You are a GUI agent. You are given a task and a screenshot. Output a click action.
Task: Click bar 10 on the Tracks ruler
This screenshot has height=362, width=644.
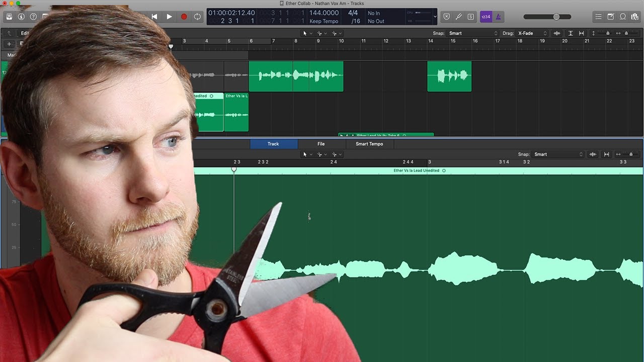point(341,41)
